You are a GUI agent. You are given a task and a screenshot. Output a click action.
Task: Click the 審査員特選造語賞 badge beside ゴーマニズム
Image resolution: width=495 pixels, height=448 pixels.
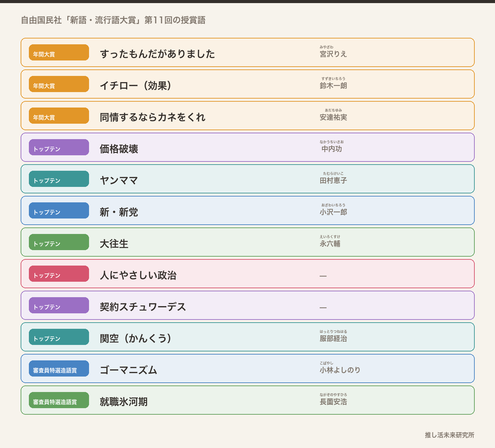59,369
